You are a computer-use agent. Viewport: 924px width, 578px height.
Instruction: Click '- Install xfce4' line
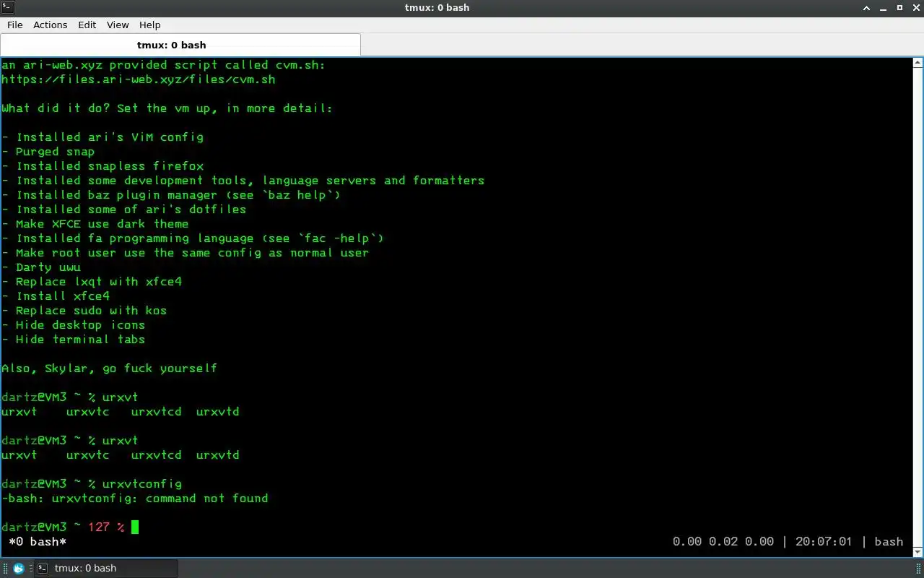click(x=56, y=296)
